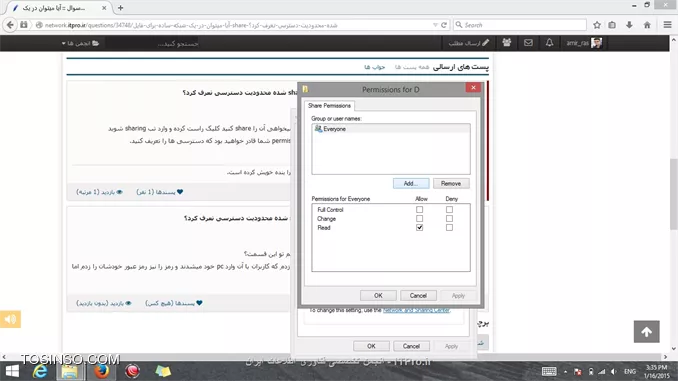Viewport: 678px width, 381px height.
Task: Click the page vertical scrollbar thumb
Action: [x=673, y=194]
